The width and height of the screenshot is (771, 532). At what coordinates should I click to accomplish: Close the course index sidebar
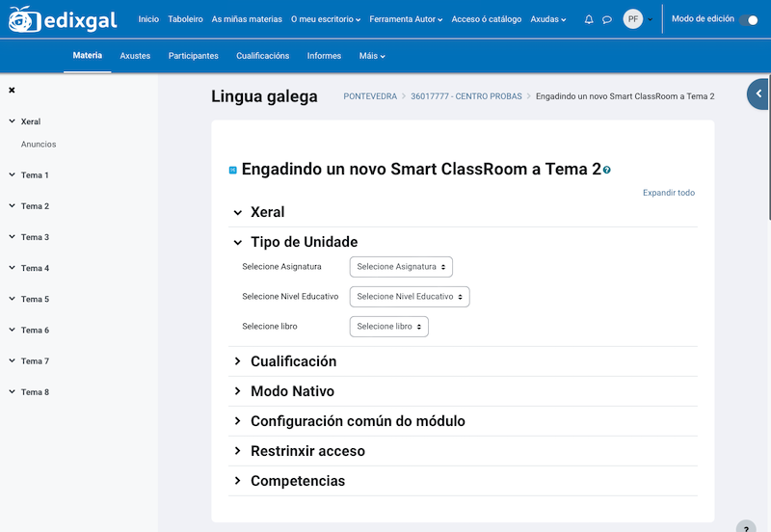[x=12, y=90]
